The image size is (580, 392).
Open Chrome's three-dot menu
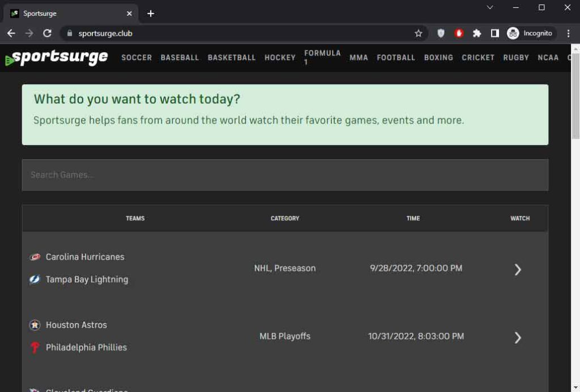coord(569,33)
